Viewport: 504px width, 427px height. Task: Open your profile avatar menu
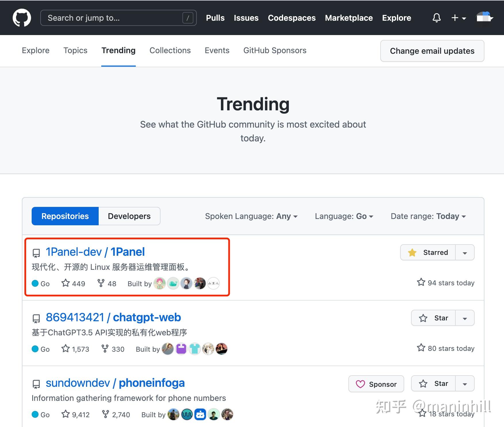[484, 18]
